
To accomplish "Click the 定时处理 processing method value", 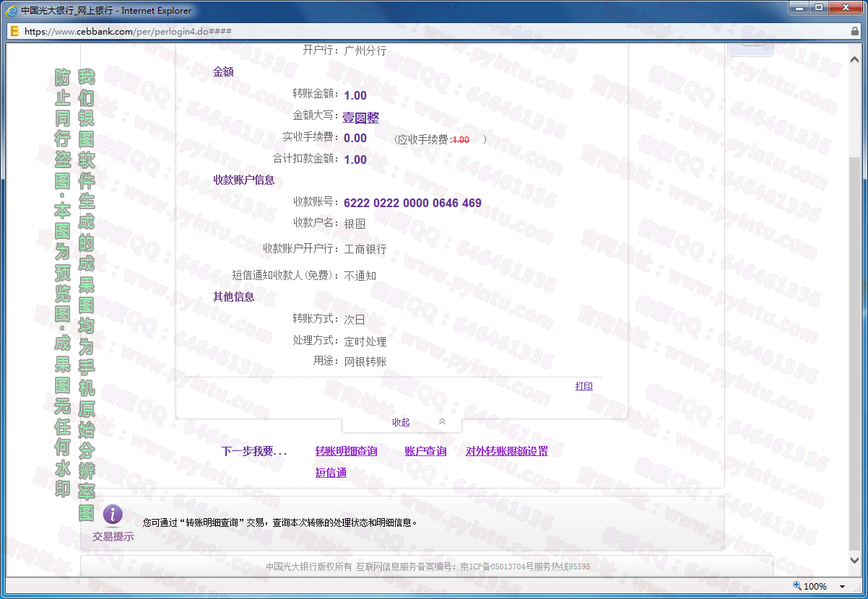I will click(365, 341).
